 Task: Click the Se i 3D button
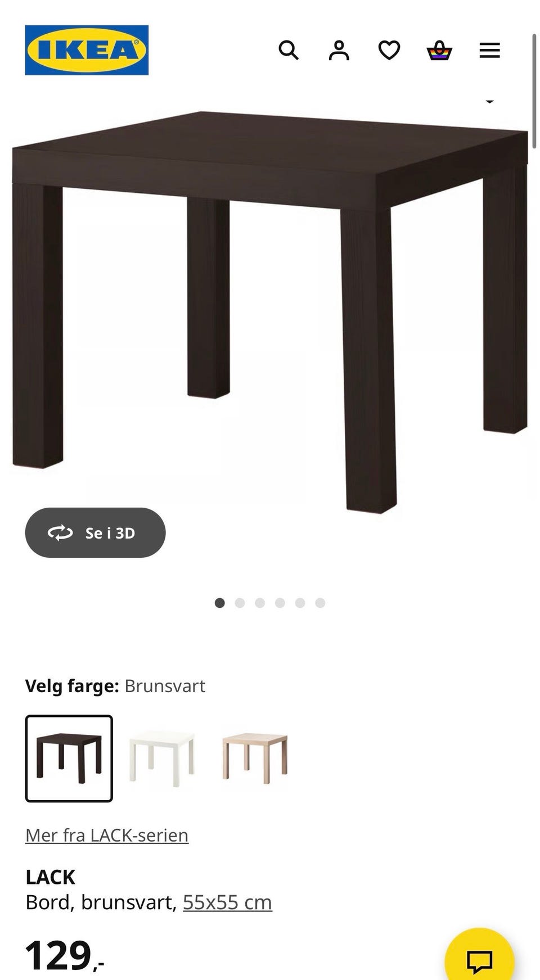(95, 532)
